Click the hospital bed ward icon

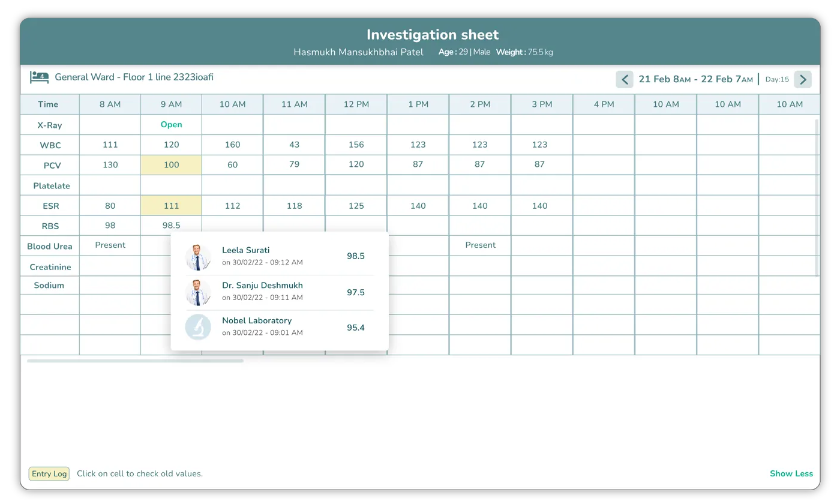[40, 77]
